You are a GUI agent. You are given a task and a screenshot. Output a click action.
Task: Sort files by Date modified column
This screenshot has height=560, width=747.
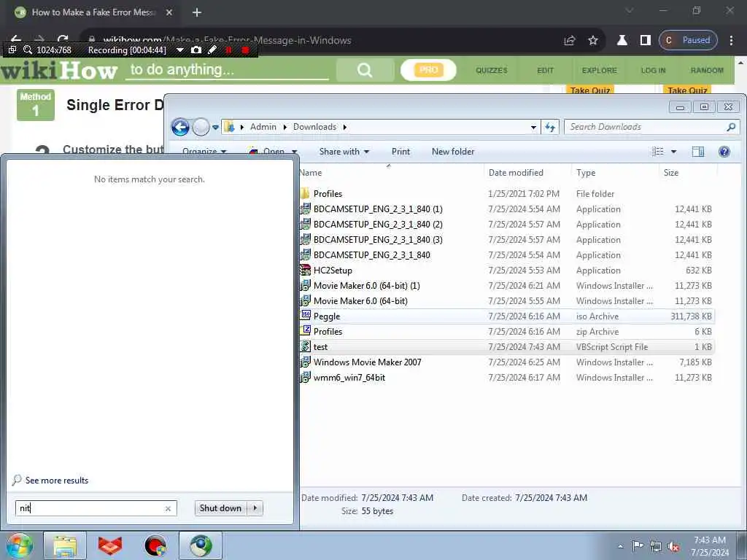click(x=516, y=172)
